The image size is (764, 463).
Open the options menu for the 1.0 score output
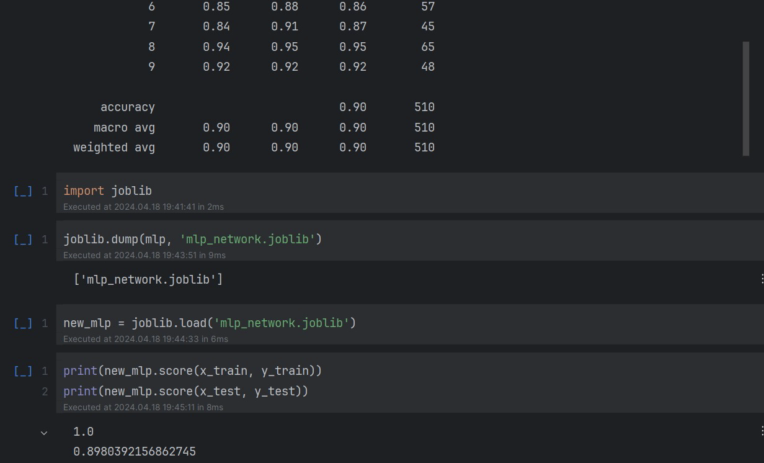click(x=762, y=431)
